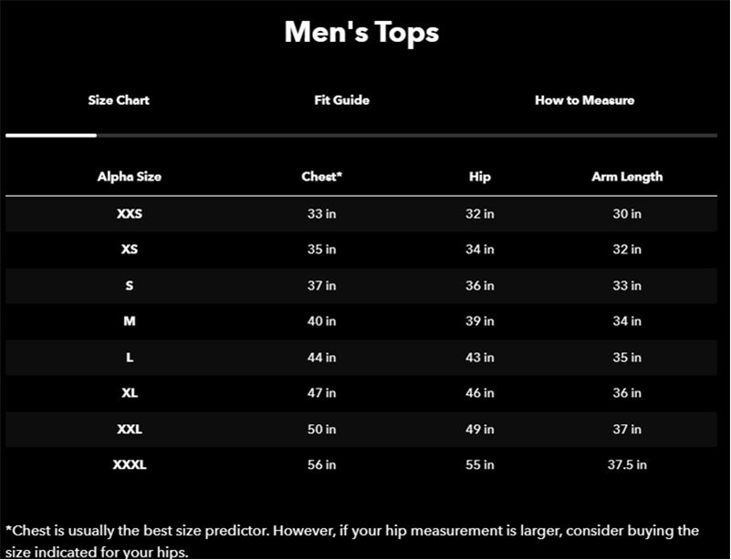Click the Men's Tops heading

(x=361, y=32)
